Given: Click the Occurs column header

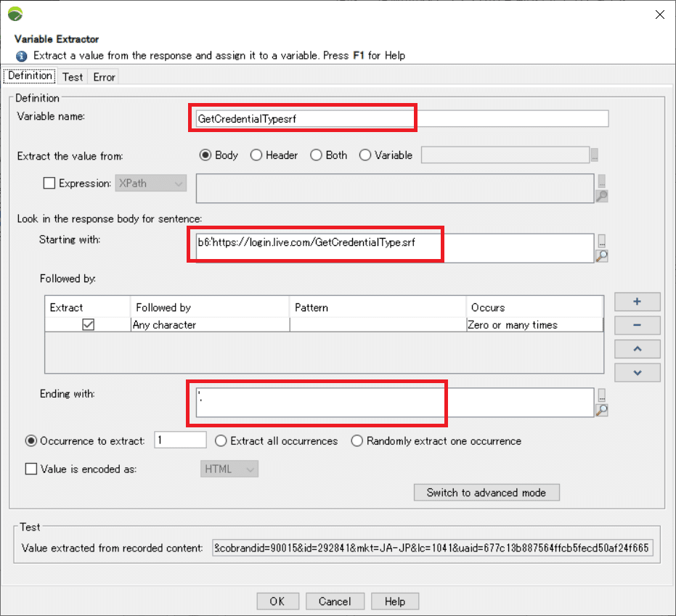Looking at the screenshot, I should point(534,307).
